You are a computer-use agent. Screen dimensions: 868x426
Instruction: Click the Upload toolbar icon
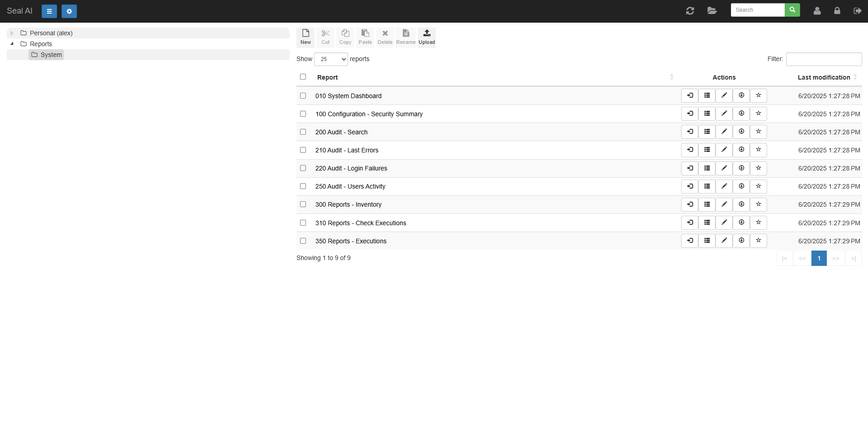pyautogui.click(x=426, y=37)
